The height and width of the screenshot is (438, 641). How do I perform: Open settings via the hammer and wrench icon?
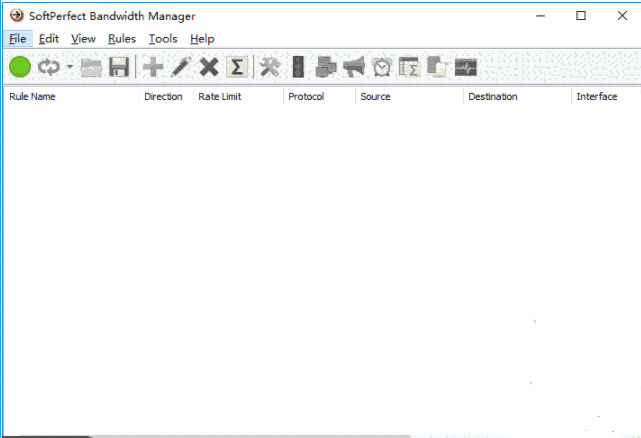point(270,67)
